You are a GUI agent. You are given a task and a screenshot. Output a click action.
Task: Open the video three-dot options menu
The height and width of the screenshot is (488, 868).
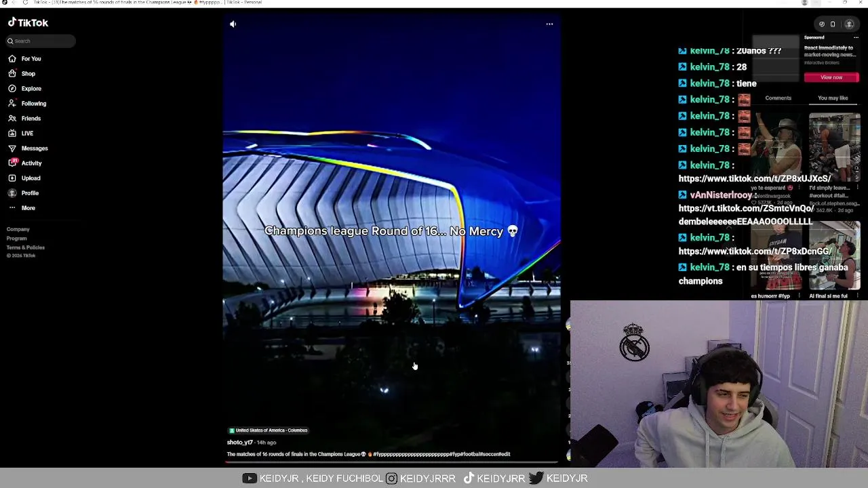549,24
